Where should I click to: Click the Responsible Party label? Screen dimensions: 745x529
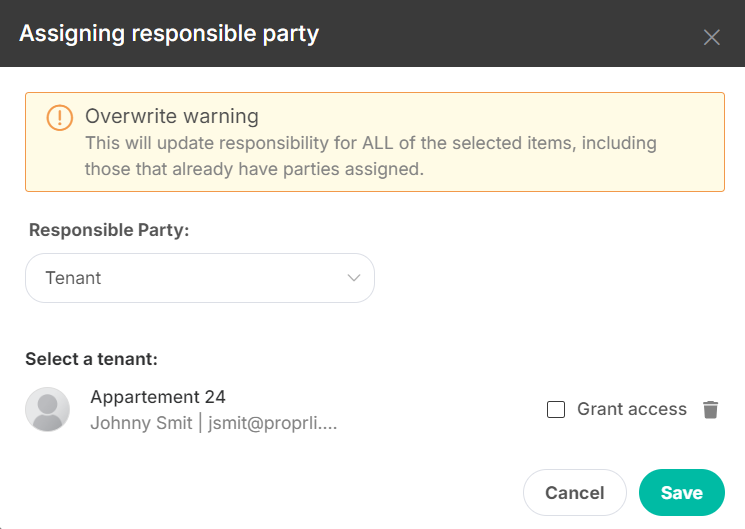(109, 230)
